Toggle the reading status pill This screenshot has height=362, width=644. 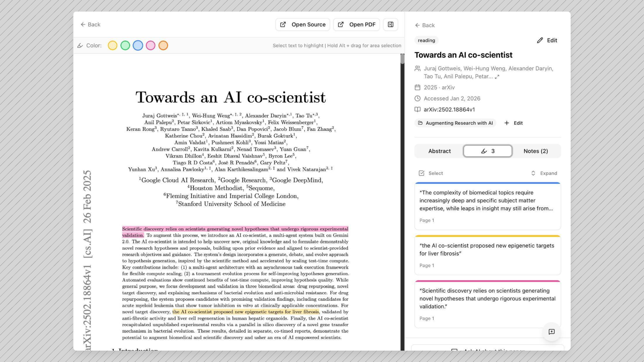pos(426,40)
